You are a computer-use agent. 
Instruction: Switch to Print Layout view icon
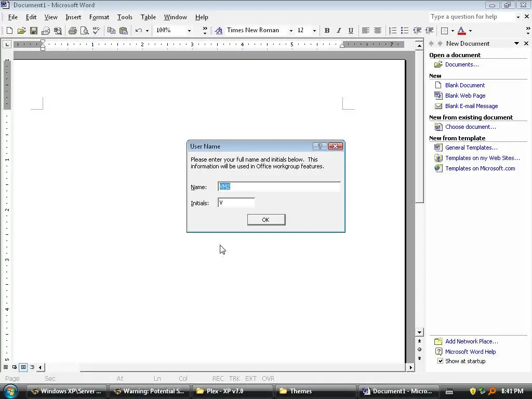coord(23,367)
